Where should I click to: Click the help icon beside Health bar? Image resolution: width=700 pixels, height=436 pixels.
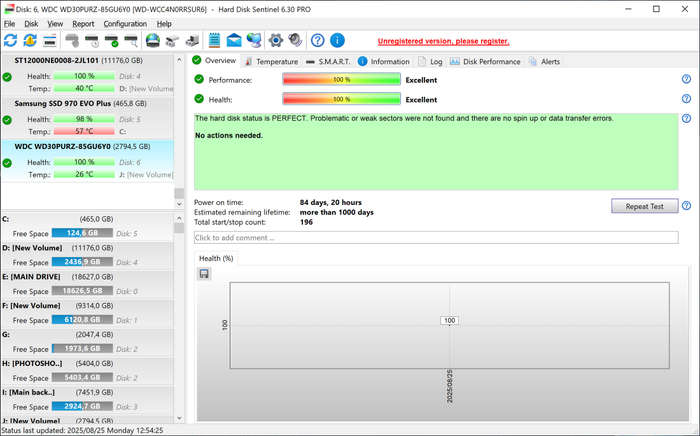[687, 99]
